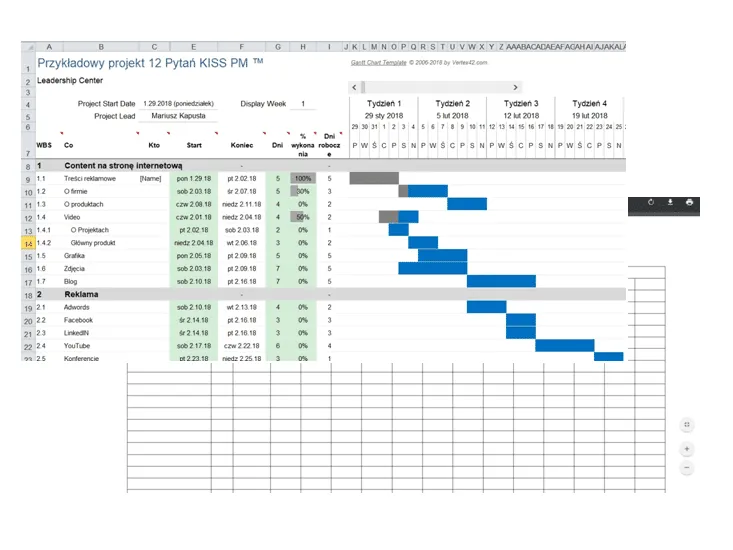Click the 30% progress cell for O firmie
The height and width of the screenshot is (550, 733).
303,191
